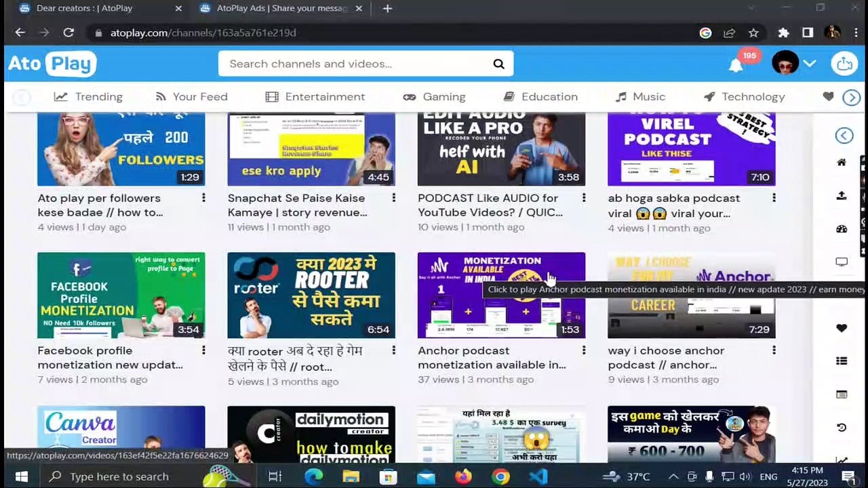
Task: Advance categories with the right arrow circle
Action: 851,98
